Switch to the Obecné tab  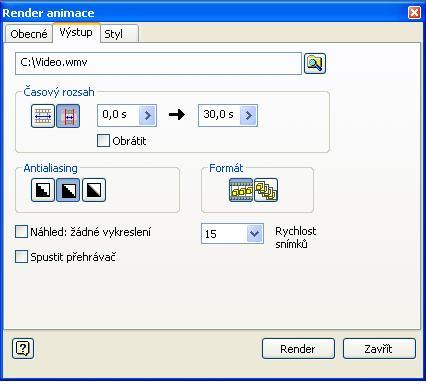click(x=29, y=34)
